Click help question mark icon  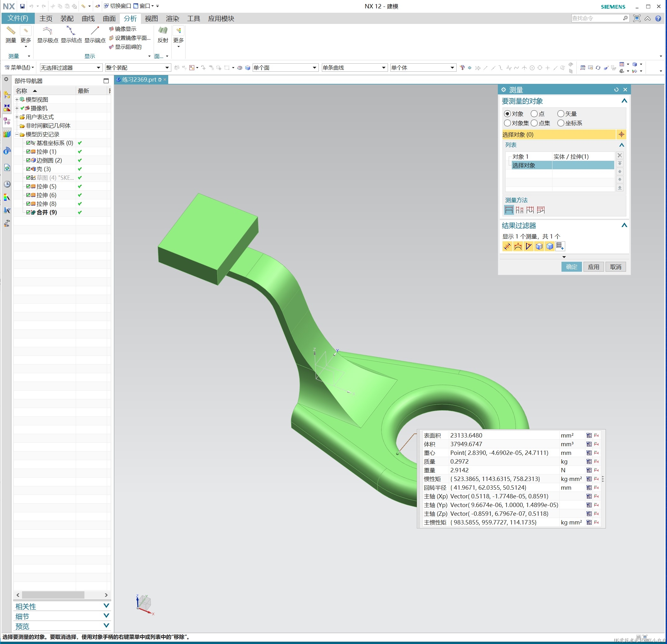pos(658,18)
